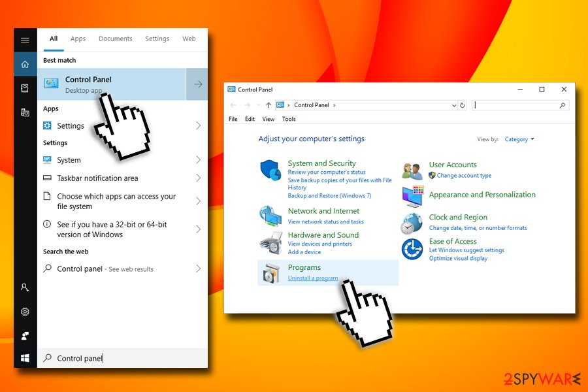Open Change date, time, or number formats

coord(478,228)
